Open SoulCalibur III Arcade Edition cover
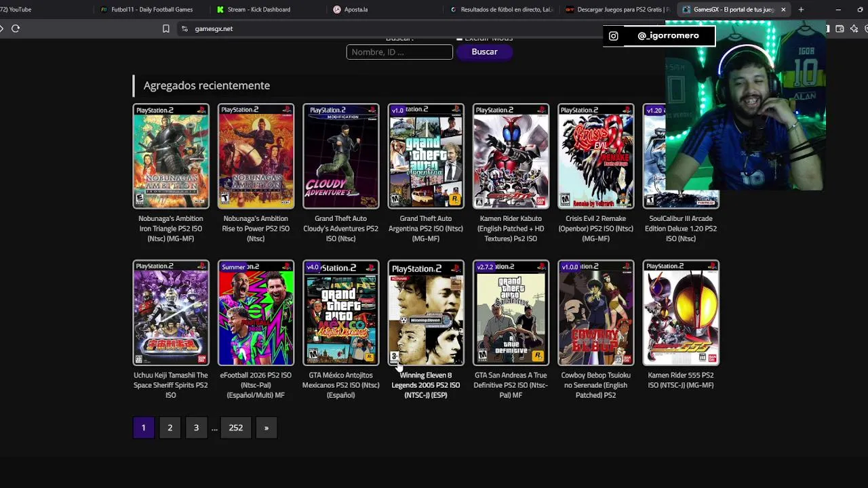This screenshot has height=488, width=868. [x=681, y=156]
